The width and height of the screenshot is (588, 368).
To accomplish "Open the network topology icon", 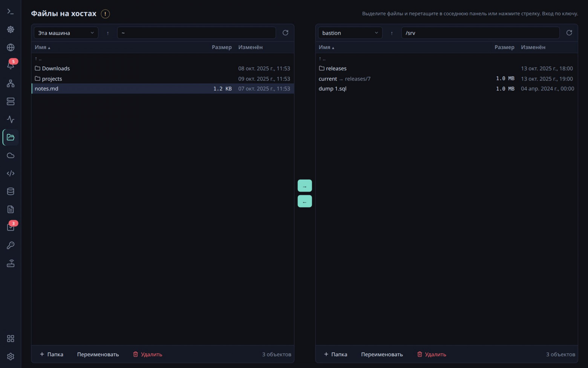I will click(x=11, y=83).
